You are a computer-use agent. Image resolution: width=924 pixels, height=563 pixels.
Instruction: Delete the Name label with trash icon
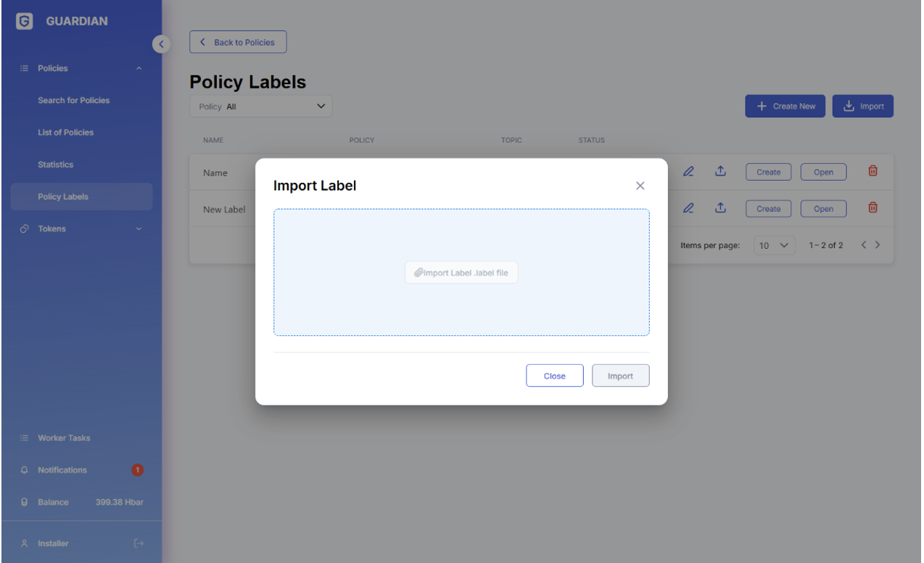point(873,171)
